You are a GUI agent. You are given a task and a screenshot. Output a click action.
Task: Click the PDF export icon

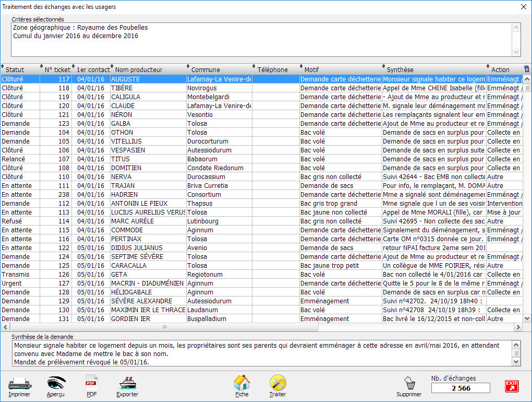coord(92,384)
